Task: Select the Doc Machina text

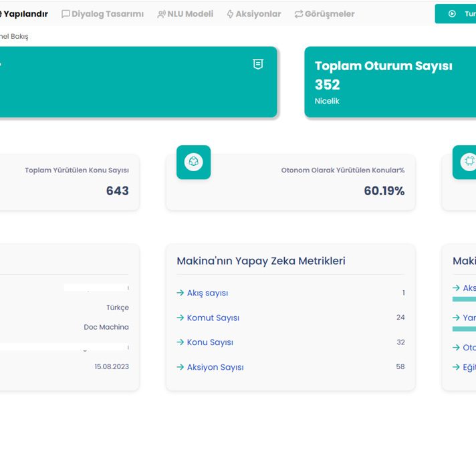Action: coord(106,327)
